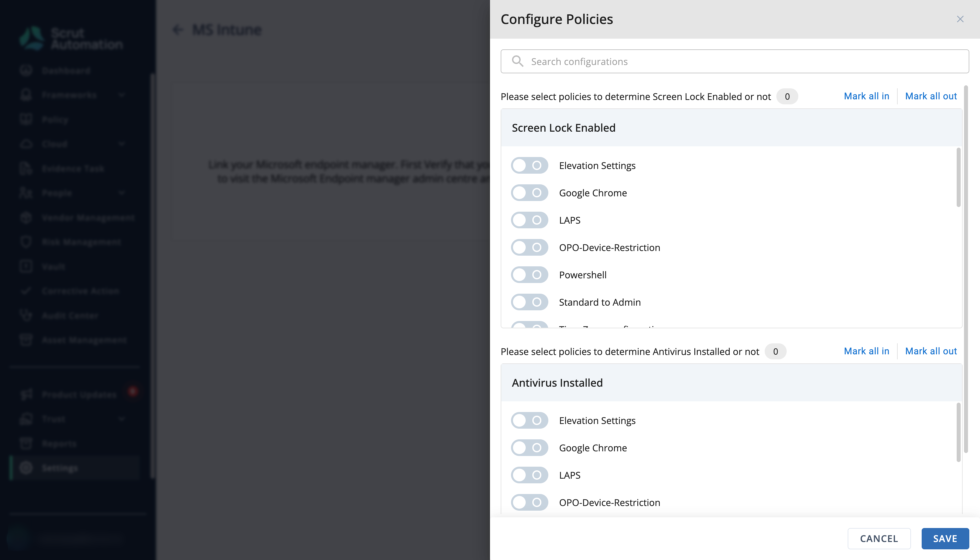Enable Powershell under Screen Lock Enabled
Screen dimensions: 980x560
pos(529,275)
